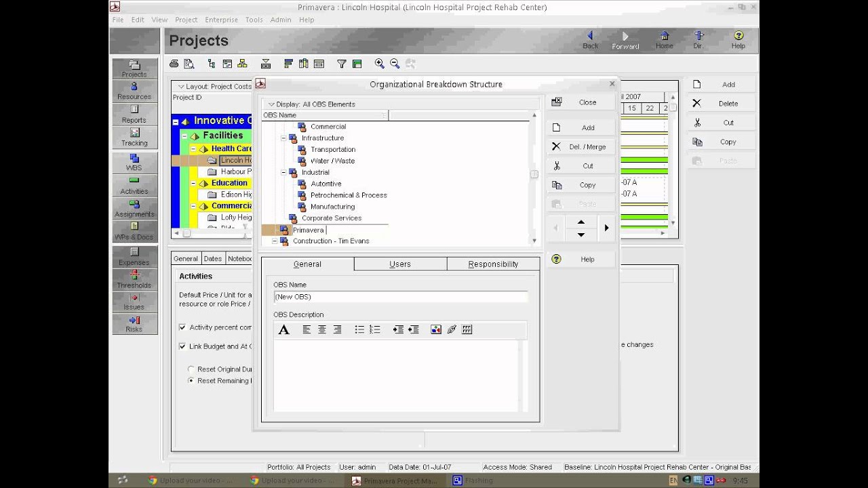Click Delete in the right command bar
This screenshot has height=488, width=868.
pos(722,104)
